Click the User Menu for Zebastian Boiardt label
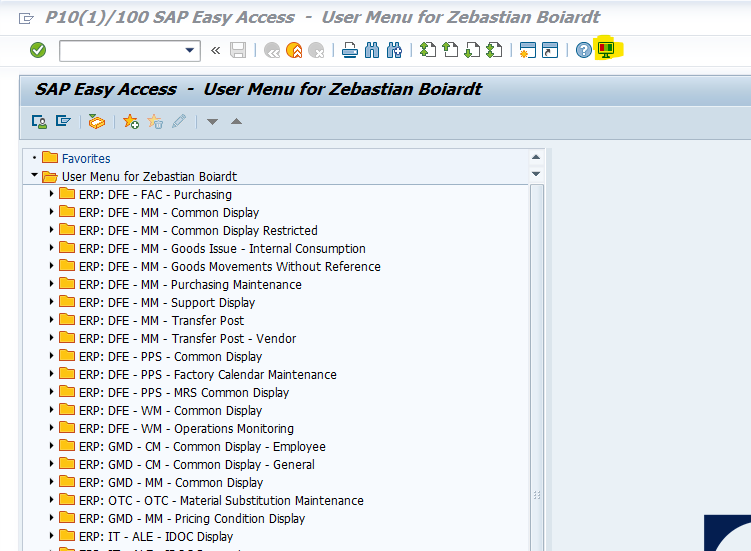 pos(149,177)
